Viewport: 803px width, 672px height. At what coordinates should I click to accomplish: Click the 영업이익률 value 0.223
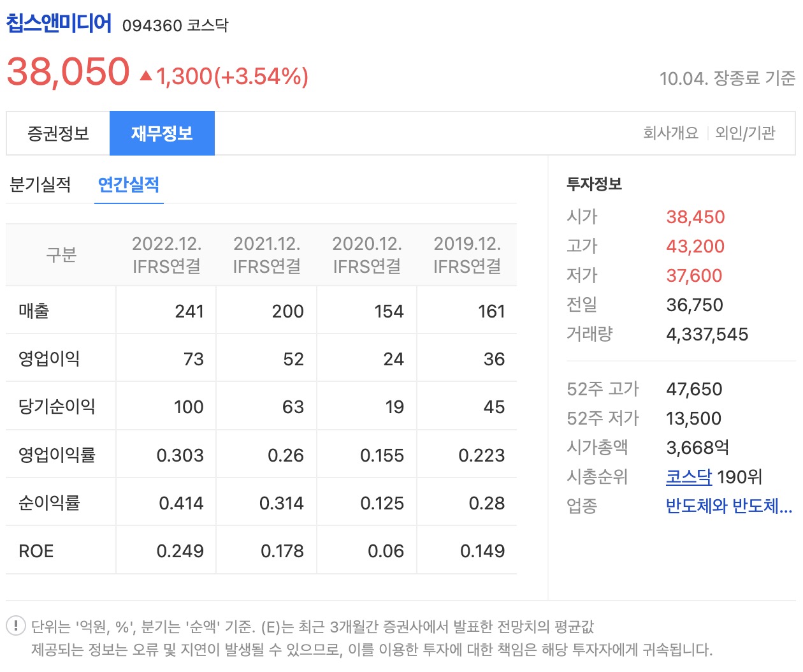[x=482, y=455]
